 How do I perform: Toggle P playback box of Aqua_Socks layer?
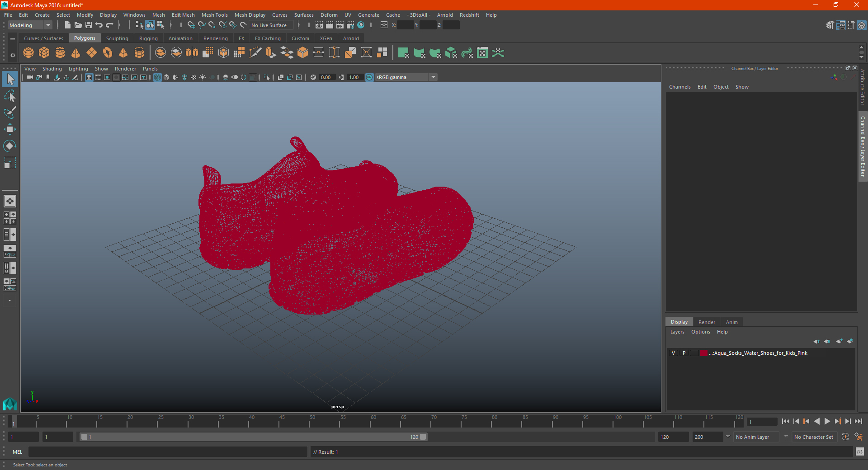click(684, 353)
